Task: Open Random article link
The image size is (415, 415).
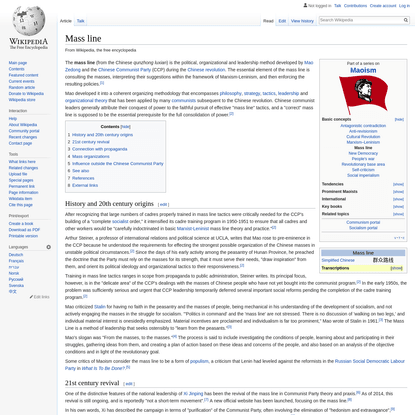Action: [x=22, y=87]
